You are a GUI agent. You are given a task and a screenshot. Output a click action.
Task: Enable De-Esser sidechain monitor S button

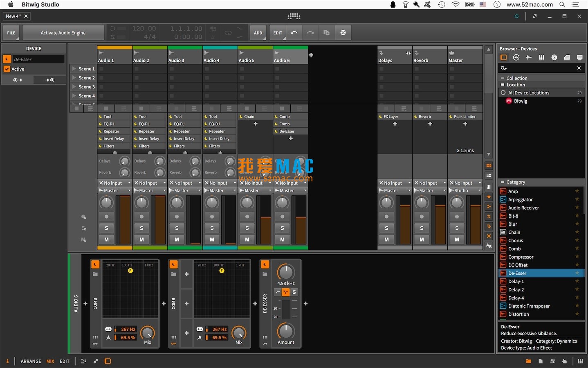point(294,292)
